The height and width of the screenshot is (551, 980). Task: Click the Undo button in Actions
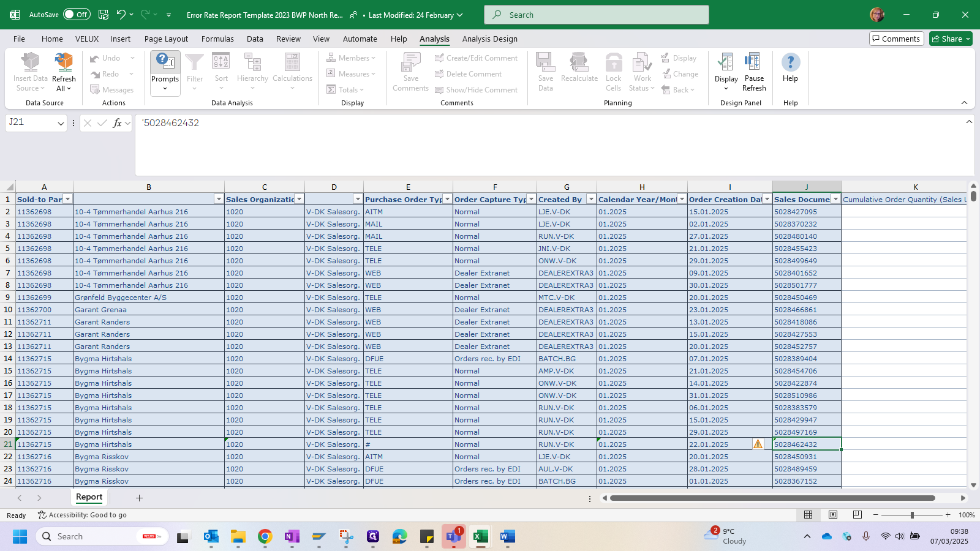[105, 58]
